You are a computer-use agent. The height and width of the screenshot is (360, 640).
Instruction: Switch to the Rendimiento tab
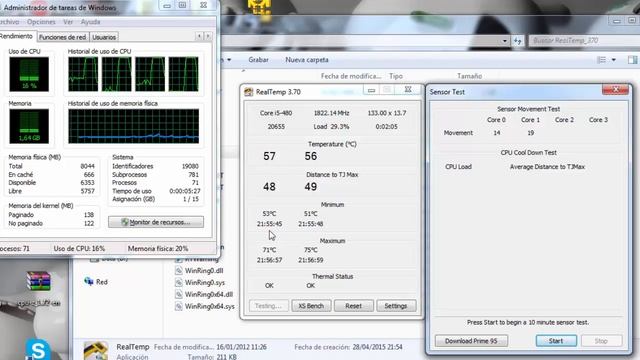(16, 36)
